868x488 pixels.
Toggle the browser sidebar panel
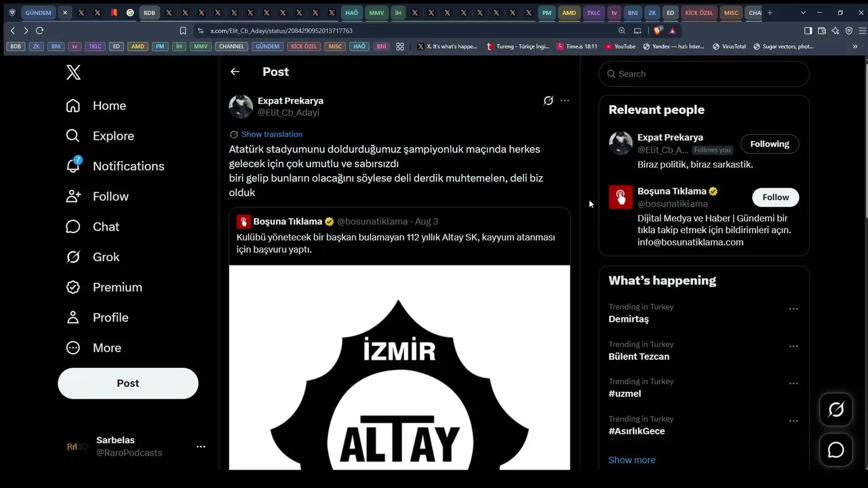click(808, 30)
